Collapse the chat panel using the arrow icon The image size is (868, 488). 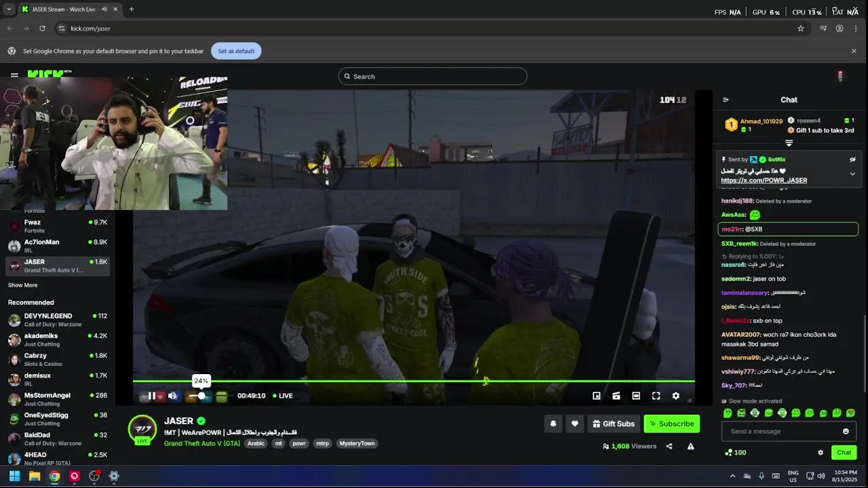726,100
